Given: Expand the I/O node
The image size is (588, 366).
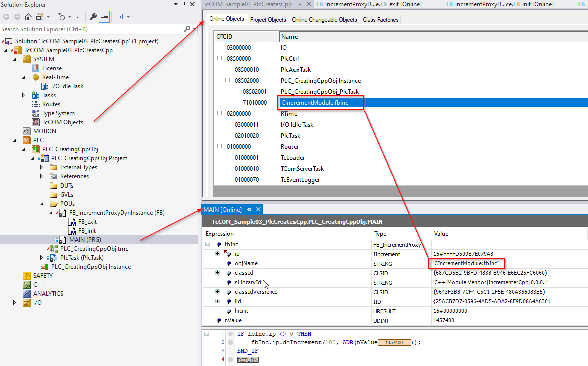Looking at the screenshot, I should (x=15, y=302).
